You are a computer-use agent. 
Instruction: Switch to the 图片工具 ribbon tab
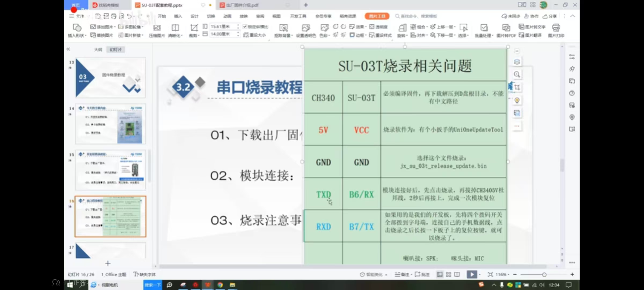click(x=377, y=16)
